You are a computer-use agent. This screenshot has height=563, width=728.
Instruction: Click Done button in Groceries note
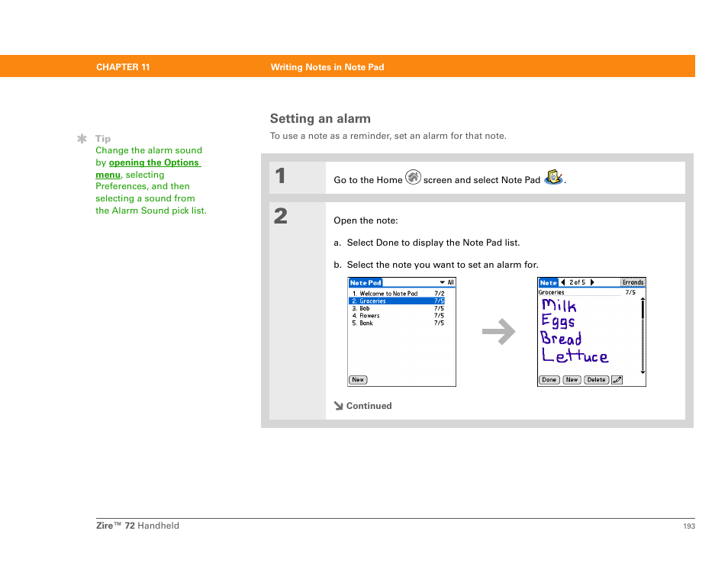(x=549, y=380)
